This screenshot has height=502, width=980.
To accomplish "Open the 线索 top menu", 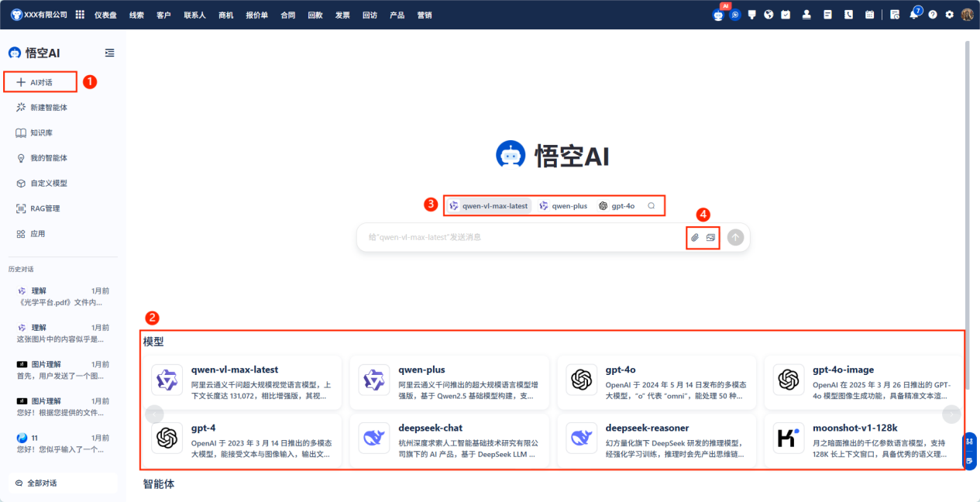I will 136,15.
